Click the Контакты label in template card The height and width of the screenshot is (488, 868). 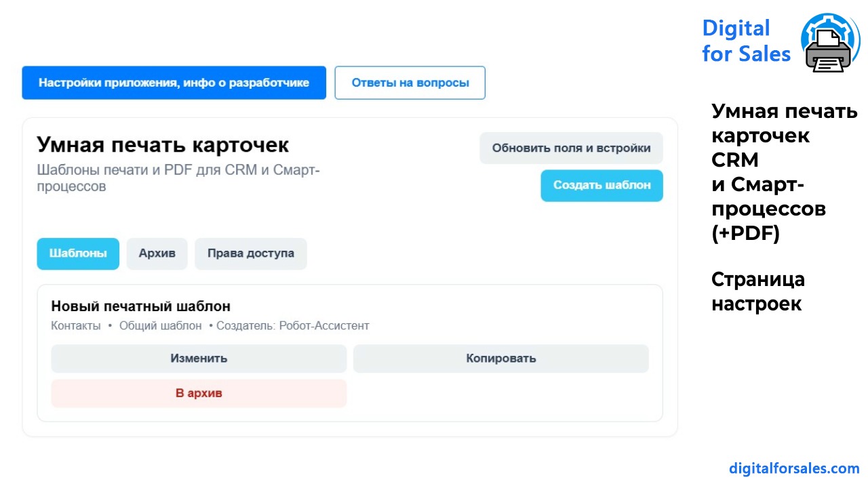(76, 326)
